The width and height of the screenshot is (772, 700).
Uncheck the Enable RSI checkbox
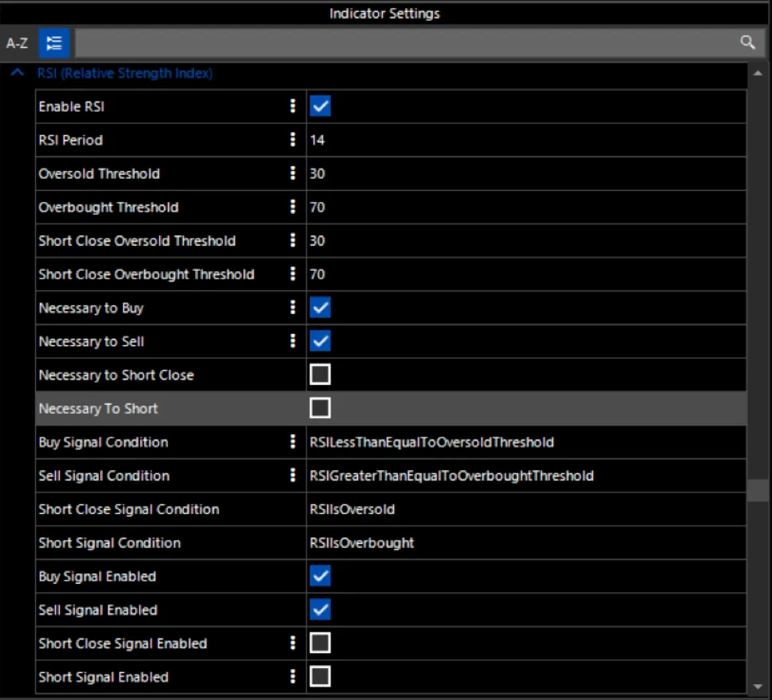coord(320,107)
